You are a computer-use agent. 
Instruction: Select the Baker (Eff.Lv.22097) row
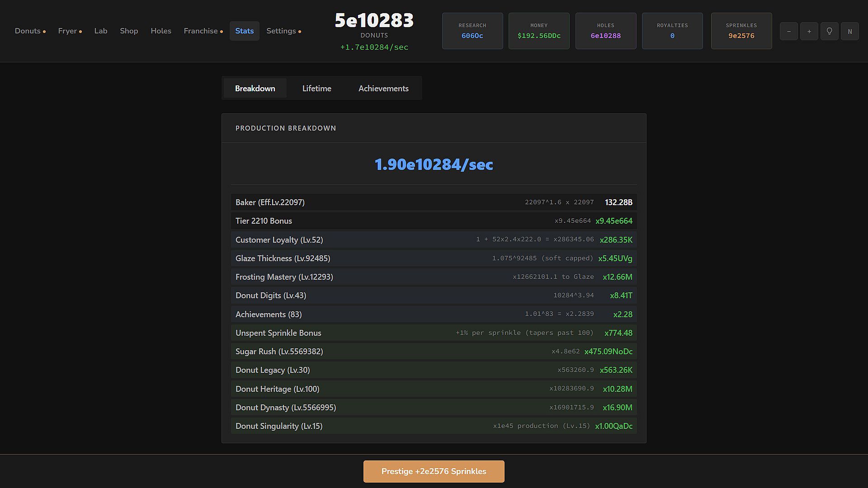434,202
